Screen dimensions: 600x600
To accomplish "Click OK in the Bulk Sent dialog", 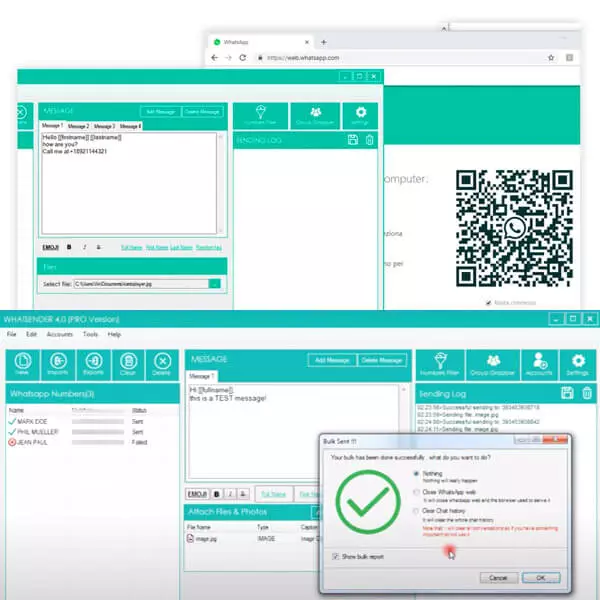I will (x=541, y=577).
